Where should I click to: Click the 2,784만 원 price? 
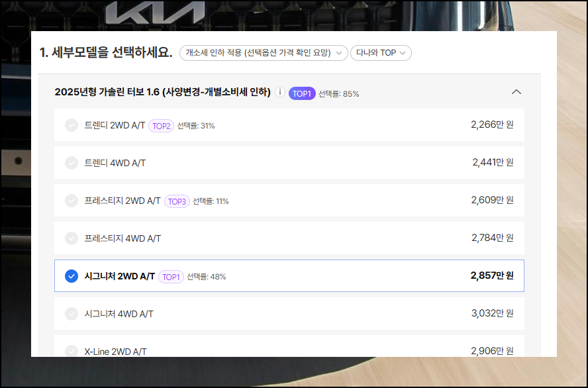(x=493, y=238)
